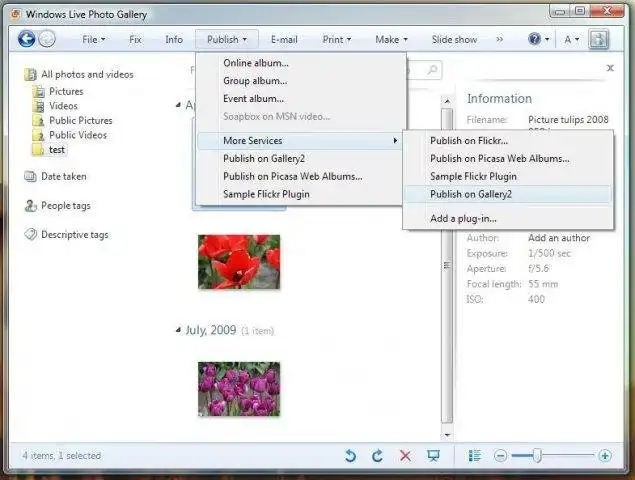Viewport: 635px width, 480px height.
Task: Open the Videos folder
Action: click(x=63, y=106)
